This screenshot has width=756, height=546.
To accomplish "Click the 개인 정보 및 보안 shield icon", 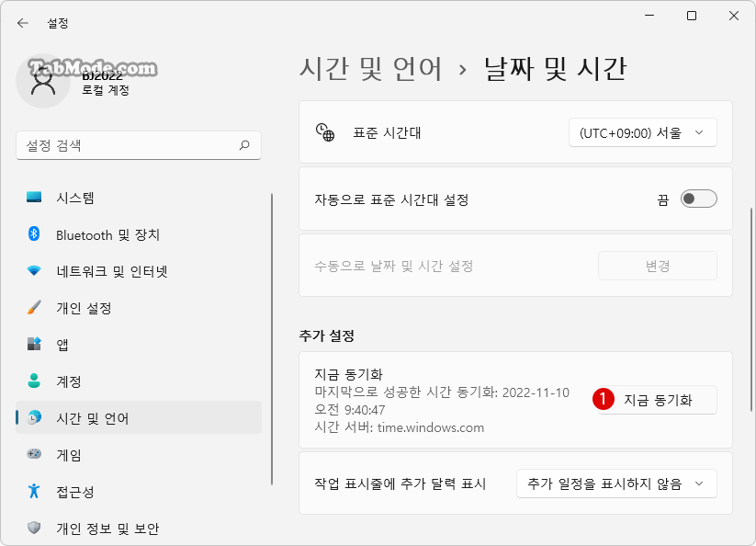I will pyautogui.click(x=34, y=528).
